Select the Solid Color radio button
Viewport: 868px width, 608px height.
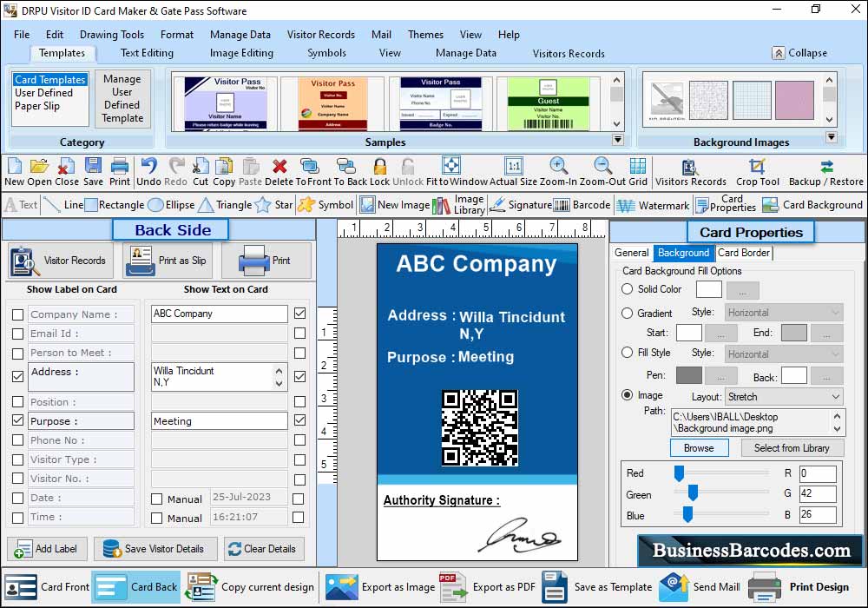pos(627,289)
